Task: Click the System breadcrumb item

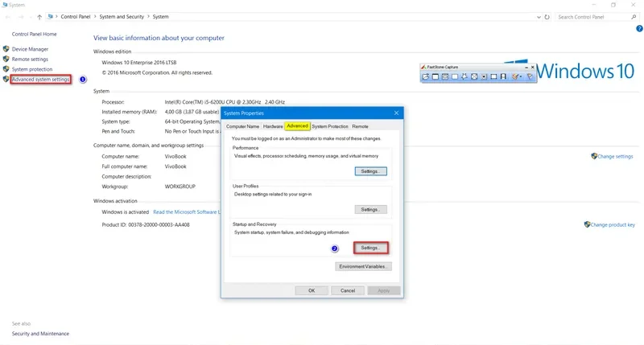Action: pos(160,17)
